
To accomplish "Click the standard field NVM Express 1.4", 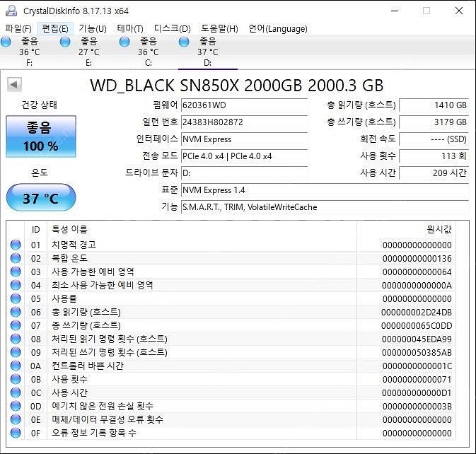I will point(325,190).
